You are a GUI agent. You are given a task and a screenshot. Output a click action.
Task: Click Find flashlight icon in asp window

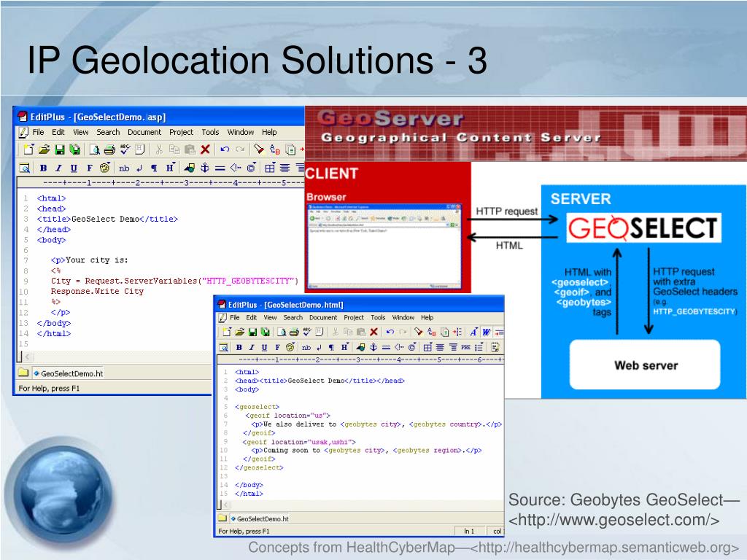point(259,149)
